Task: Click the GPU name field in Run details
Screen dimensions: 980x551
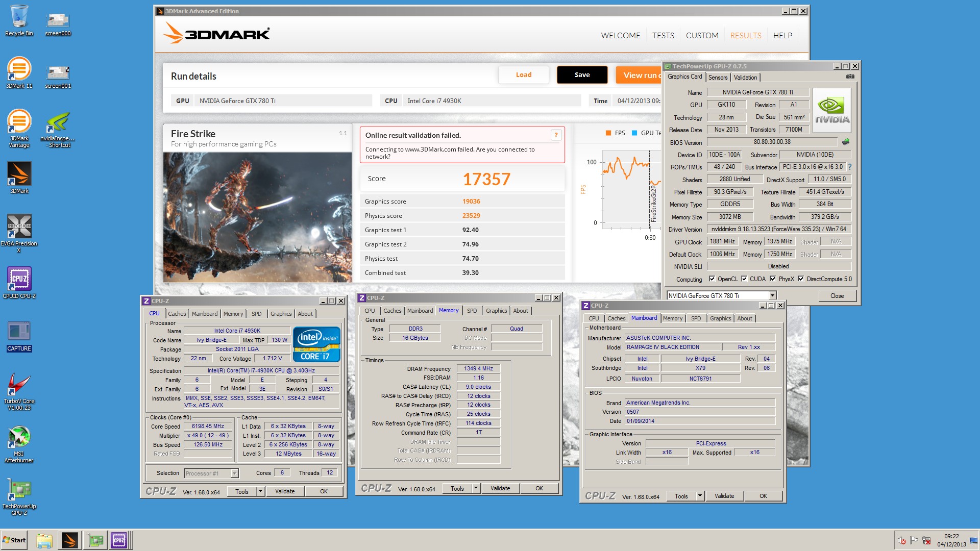Action: pyautogui.click(x=283, y=101)
